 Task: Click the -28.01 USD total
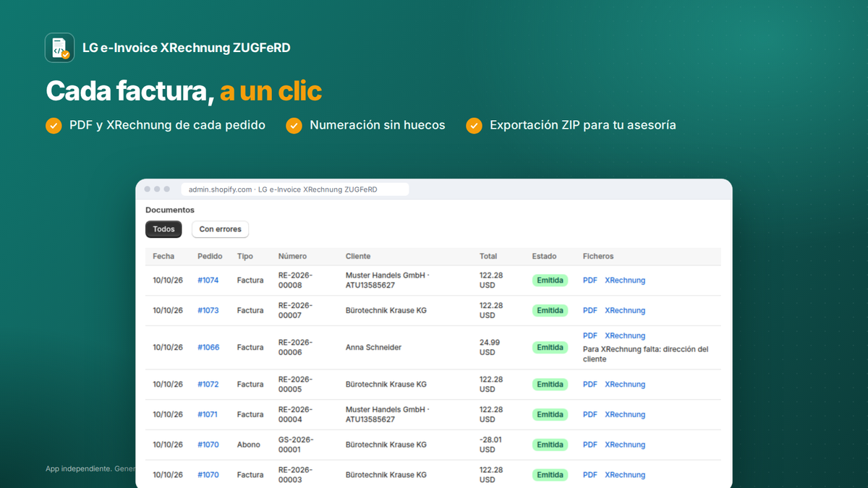(490, 445)
